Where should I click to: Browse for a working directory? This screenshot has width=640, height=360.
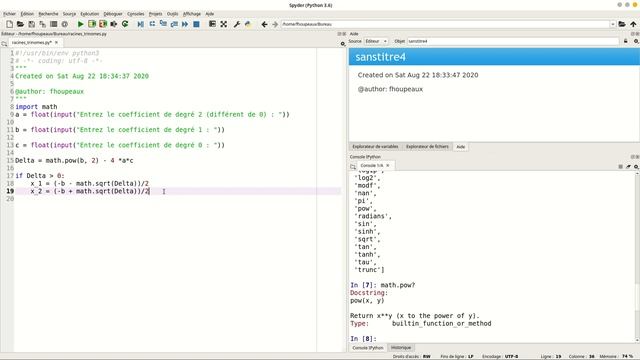[622, 24]
